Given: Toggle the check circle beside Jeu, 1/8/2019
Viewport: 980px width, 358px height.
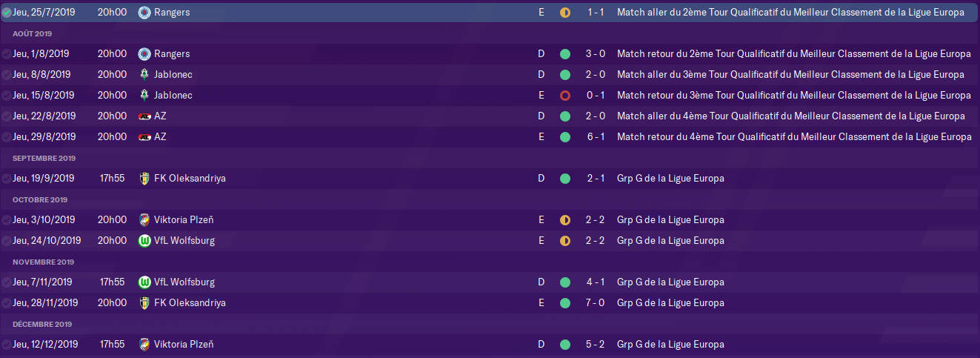Looking at the screenshot, I should [7, 54].
